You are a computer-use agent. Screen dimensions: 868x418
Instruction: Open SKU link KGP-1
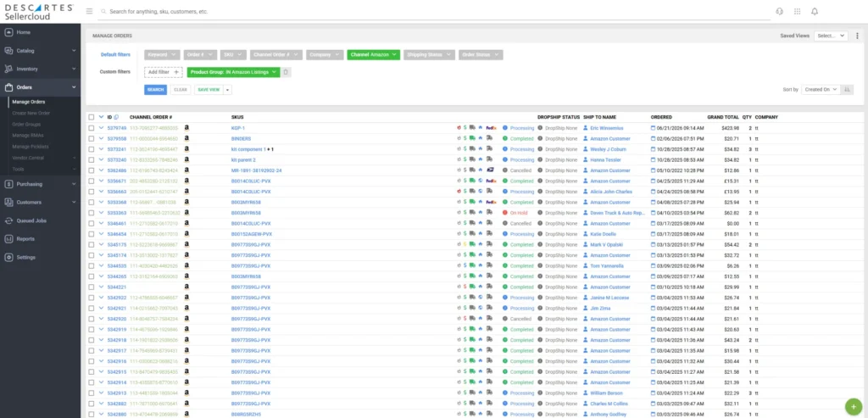coord(238,128)
